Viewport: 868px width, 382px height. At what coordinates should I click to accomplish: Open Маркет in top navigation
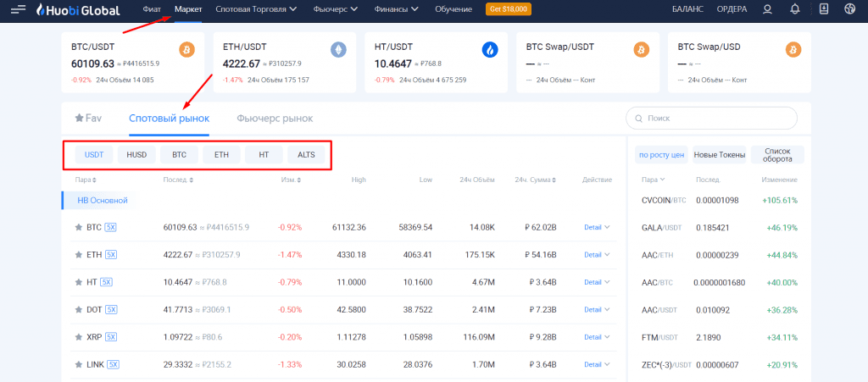point(188,9)
